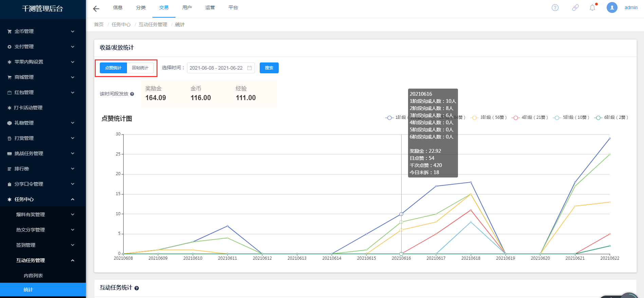Toggle 3阶段 (56赞) legend series
Screen dimensions: 644x298
pyautogui.click(x=488, y=117)
